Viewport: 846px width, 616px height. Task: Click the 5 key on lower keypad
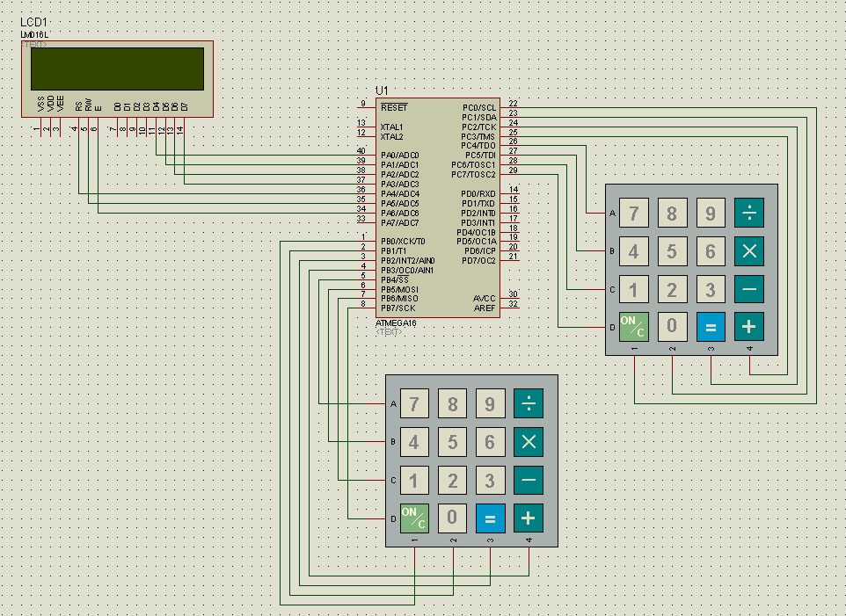pos(452,442)
